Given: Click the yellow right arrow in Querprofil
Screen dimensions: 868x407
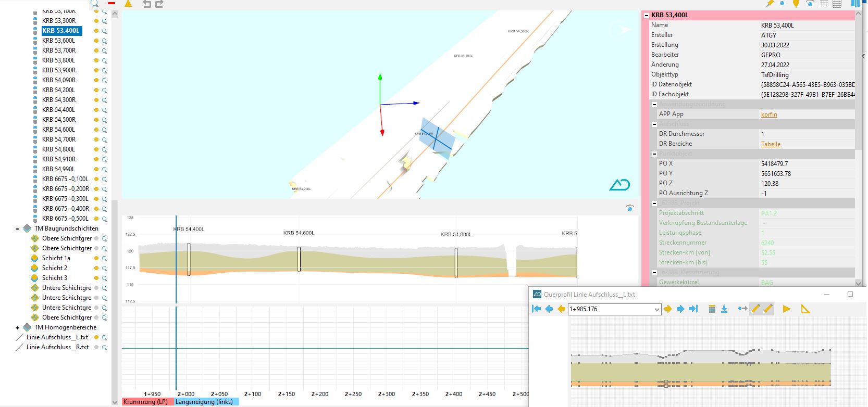Looking at the screenshot, I should point(668,309).
